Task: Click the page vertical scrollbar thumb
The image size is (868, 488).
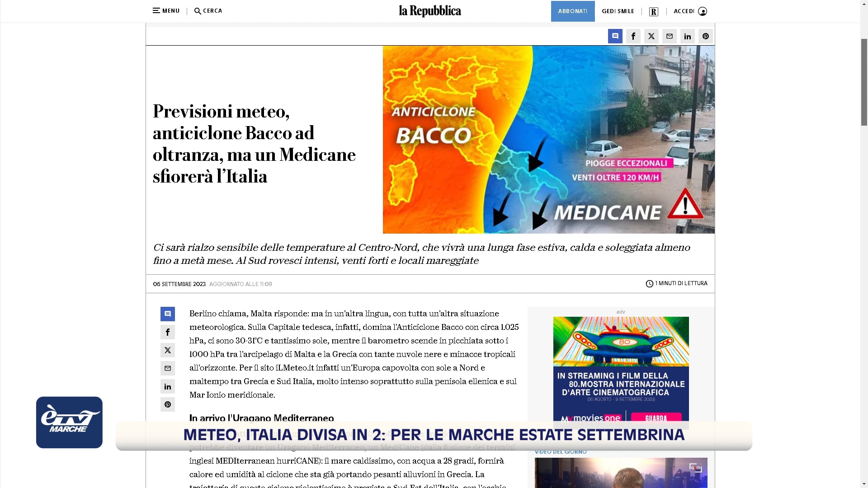Action: (x=864, y=82)
